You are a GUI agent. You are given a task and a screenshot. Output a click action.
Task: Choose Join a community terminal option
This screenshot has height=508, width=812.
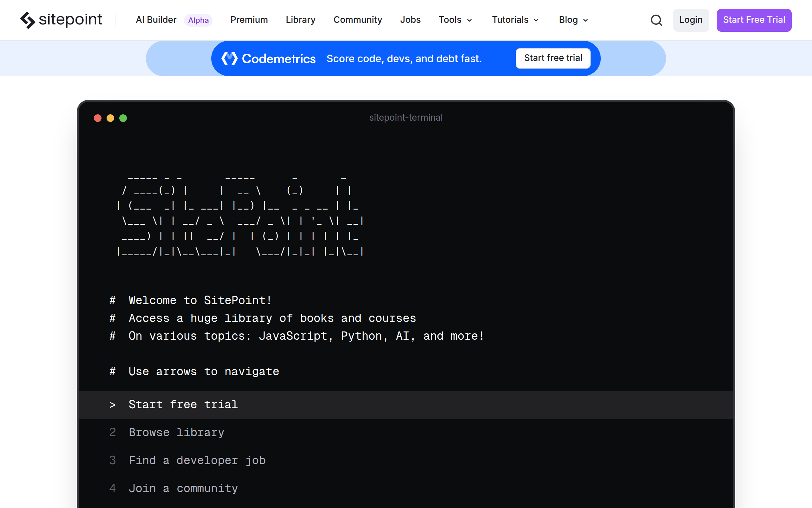[x=406, y=489]
